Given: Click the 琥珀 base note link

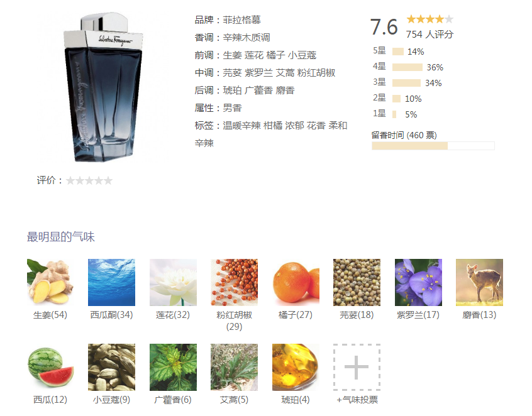Looking at the screenshot, I should (232, 90).
